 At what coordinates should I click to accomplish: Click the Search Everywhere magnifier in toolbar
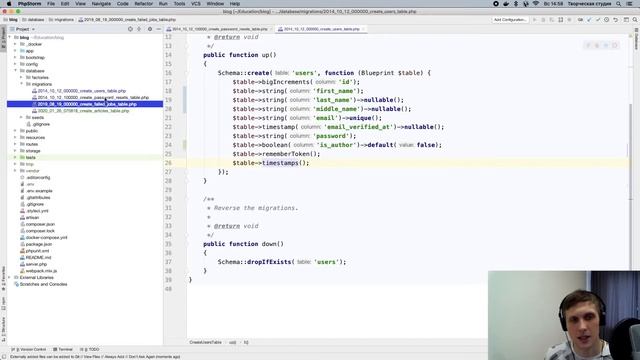pyautogui.click(x=635, y=20)
